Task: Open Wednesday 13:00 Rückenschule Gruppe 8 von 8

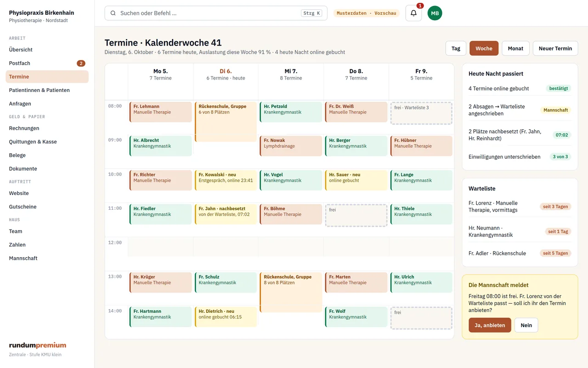Action: click(x=291, y=293)
